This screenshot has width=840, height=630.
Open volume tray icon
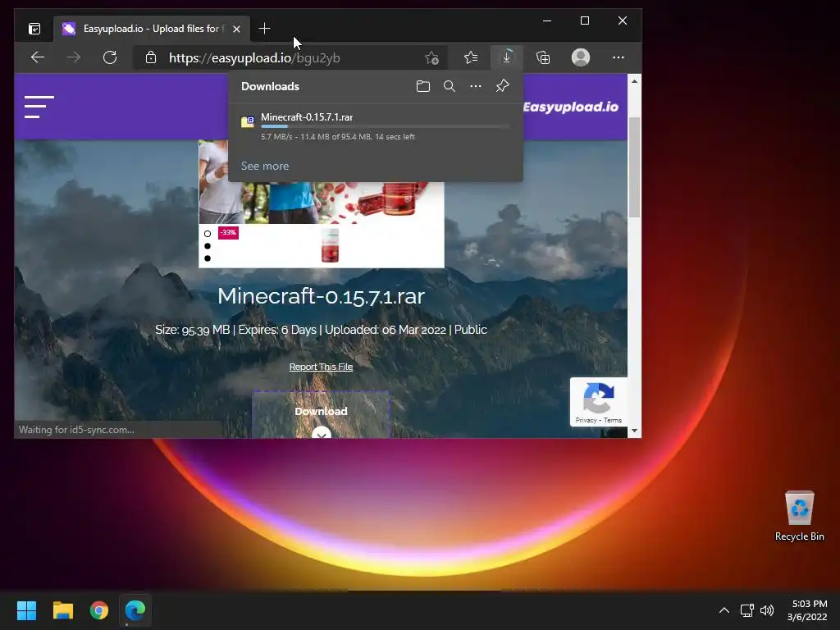pos(767,610)
